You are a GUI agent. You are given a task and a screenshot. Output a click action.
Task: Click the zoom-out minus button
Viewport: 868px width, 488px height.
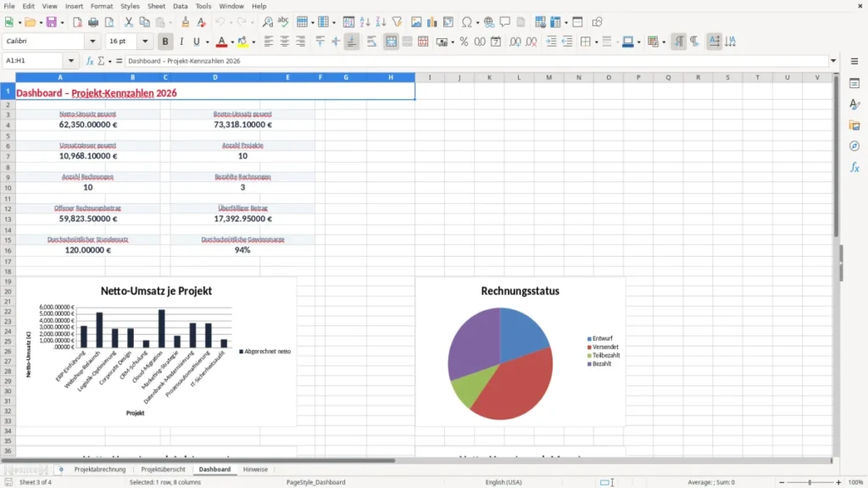coord(782,482)
